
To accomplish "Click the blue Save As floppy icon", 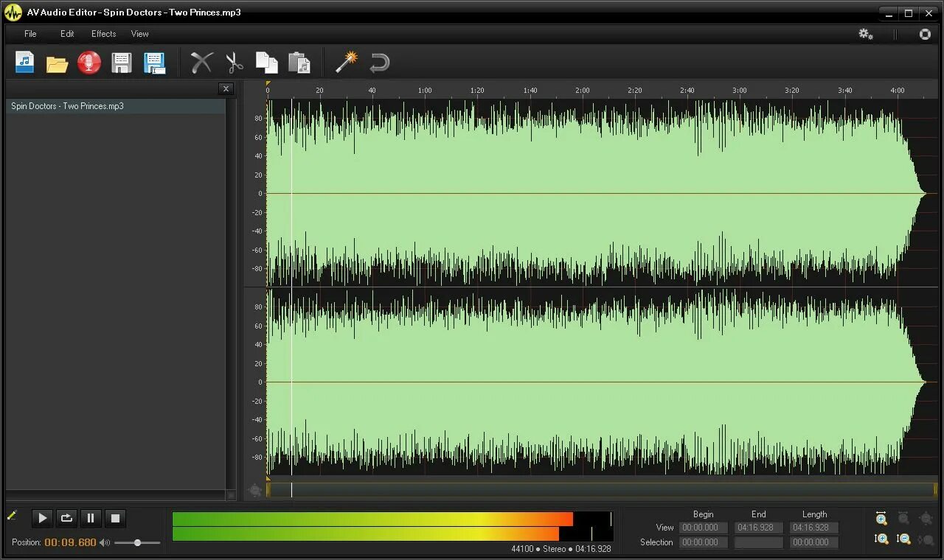I will (154, 63).
